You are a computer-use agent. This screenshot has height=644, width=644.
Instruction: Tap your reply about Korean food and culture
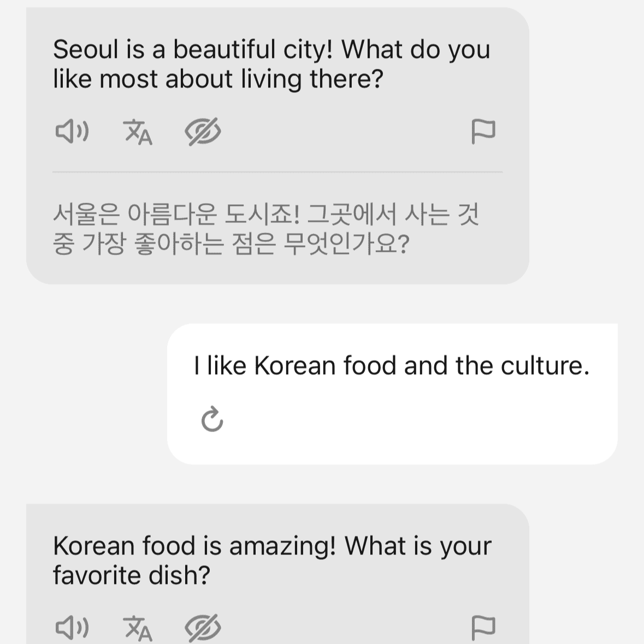pos(391,365)
